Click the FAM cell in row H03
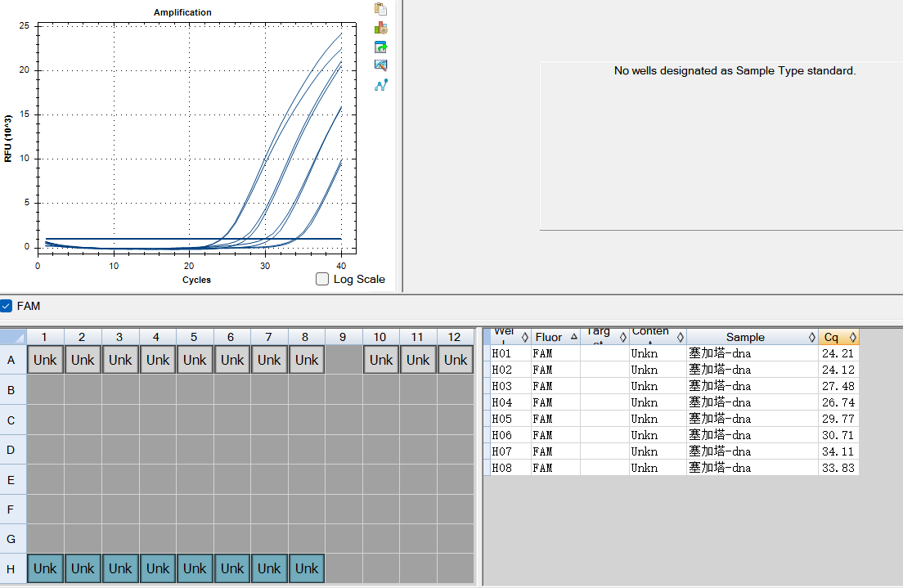The height and width of the screenshot is (588, 903). [x=555, y=386]
